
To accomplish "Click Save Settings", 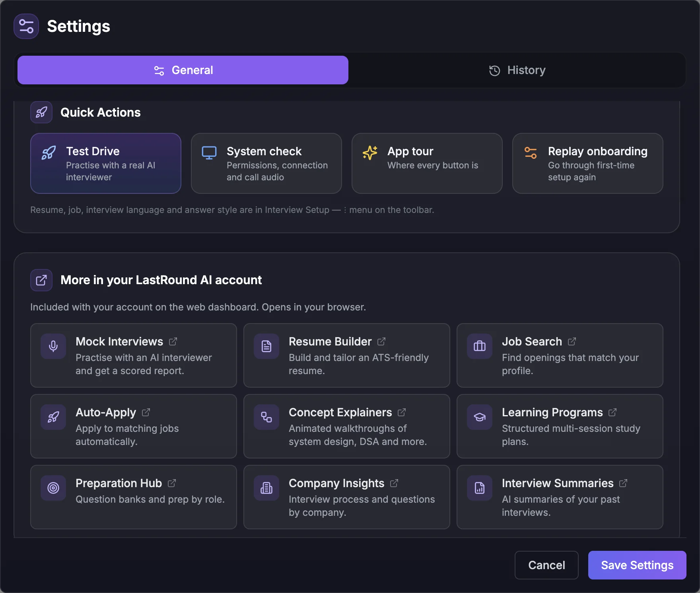I will click(x=637, y=565).
